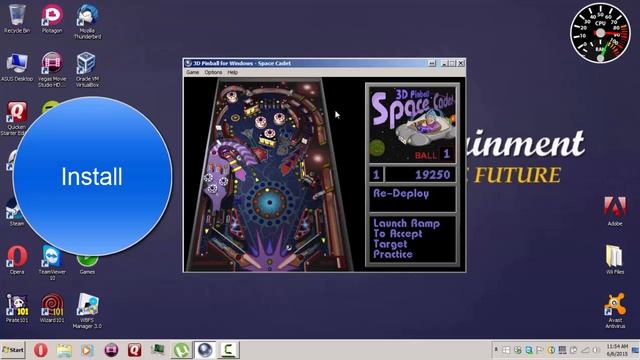Viewport: 640px width, 360px height.
Task: Click the Show Desktop button
Action: (x=636, y=350)
